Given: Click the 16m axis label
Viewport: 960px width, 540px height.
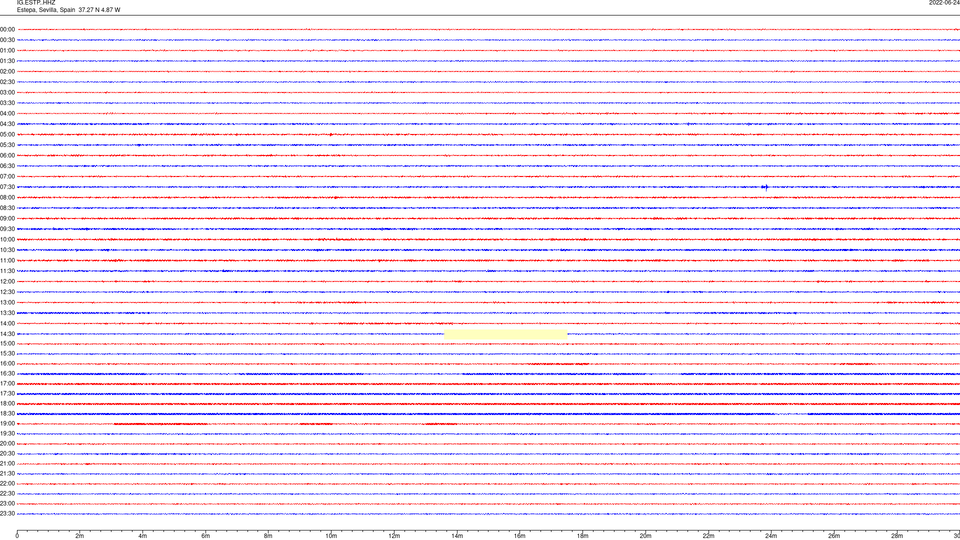Looking at the screenshot, I should (520, 536).
